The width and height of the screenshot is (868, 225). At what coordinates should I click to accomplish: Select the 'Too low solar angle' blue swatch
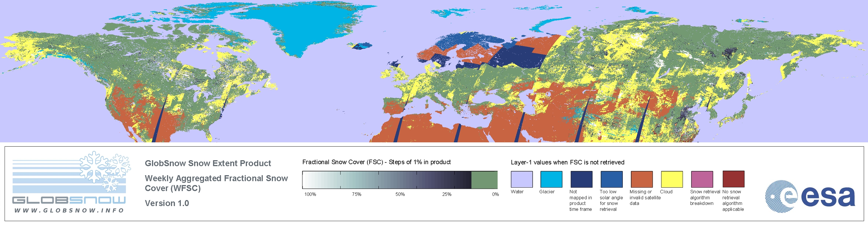click(612, 179)
